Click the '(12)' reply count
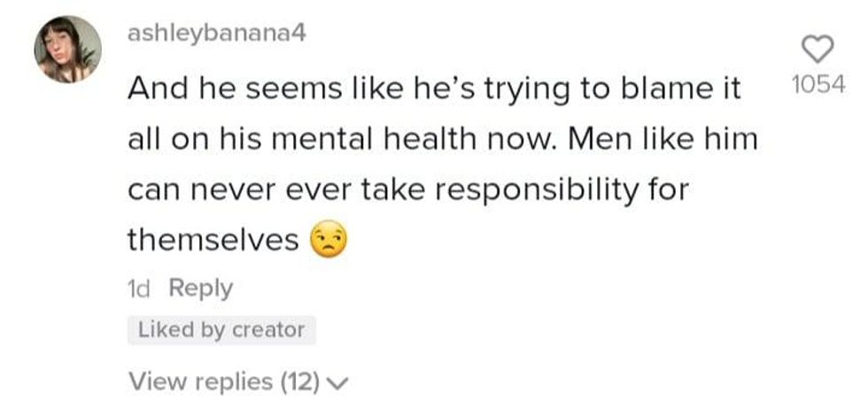 pyautogui.click(x=300, y=382)
